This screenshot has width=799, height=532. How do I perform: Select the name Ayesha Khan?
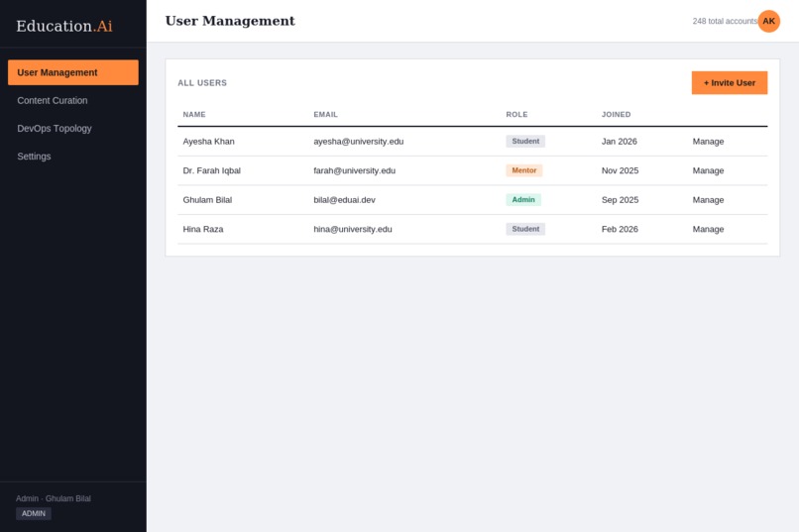tap(208, 142)
